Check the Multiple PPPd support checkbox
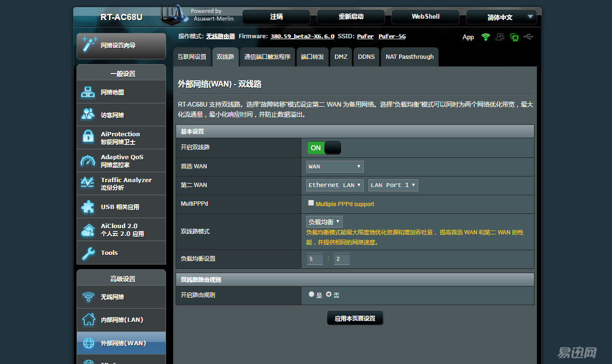The height and width of the screenshot is (364, 612). 311,203
